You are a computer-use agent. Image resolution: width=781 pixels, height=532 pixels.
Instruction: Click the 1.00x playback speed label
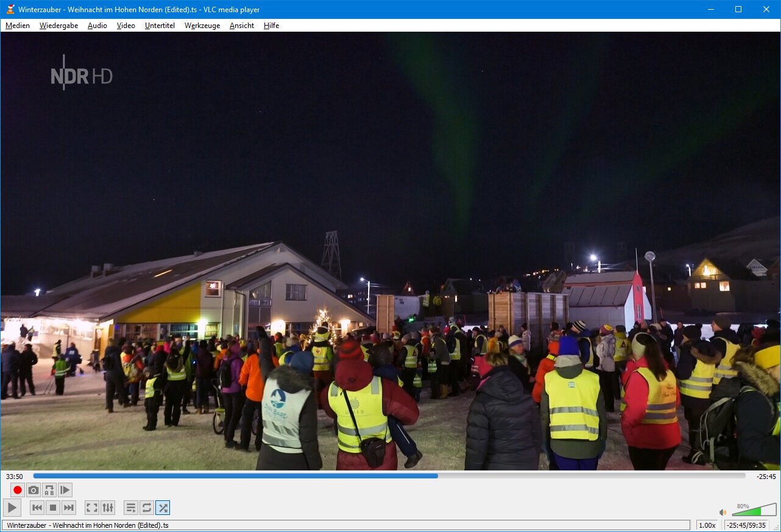point(707,525)
